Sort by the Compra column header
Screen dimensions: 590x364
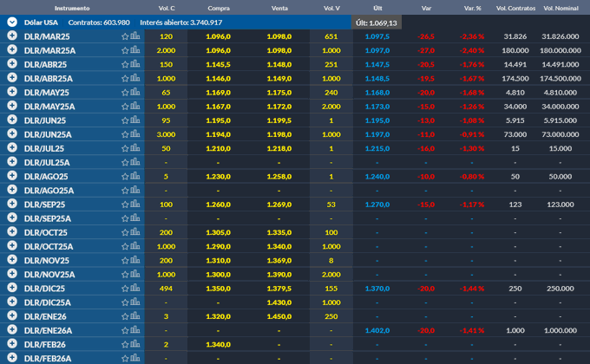(x=219, y=8)
